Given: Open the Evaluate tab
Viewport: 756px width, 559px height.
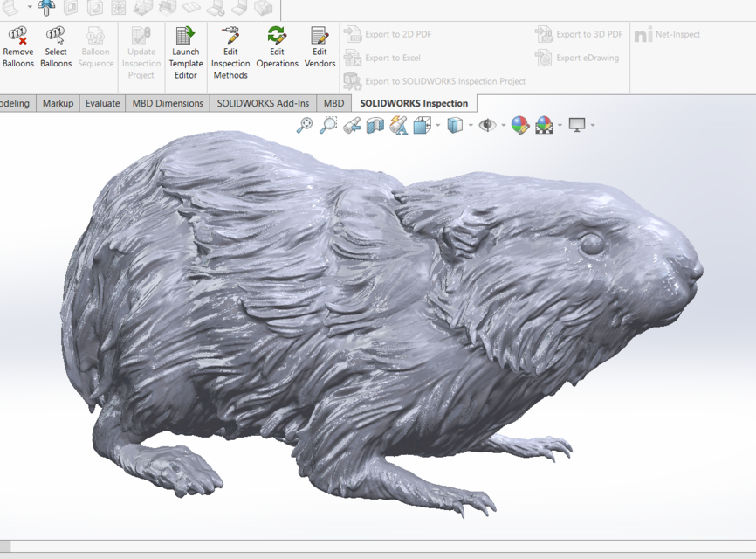Looking at the screenshot, I should pyautogui.click(x=101, y=103).
